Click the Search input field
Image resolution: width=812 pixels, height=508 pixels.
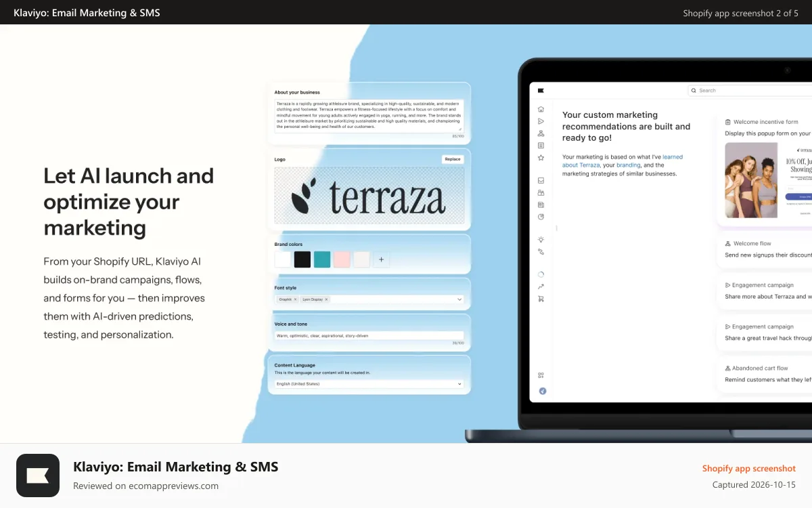pos(750,90)
